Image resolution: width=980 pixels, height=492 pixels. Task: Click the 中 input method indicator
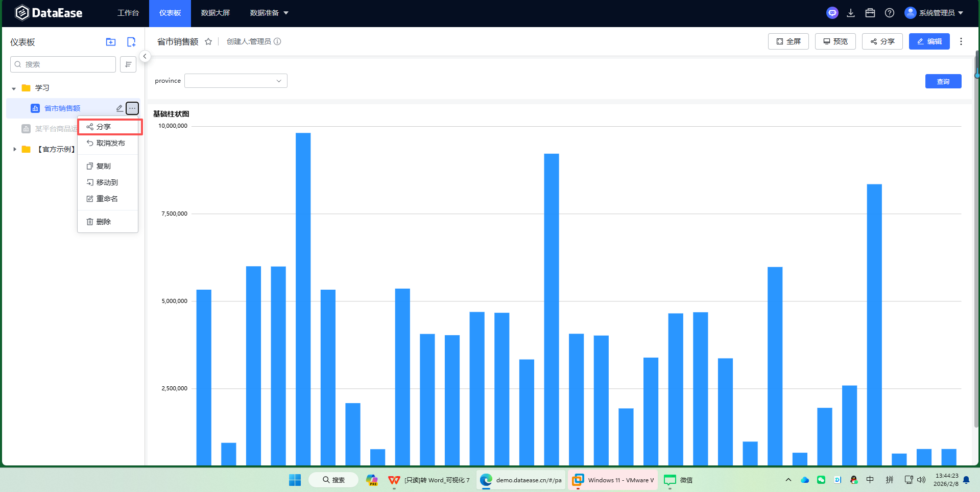870,480
